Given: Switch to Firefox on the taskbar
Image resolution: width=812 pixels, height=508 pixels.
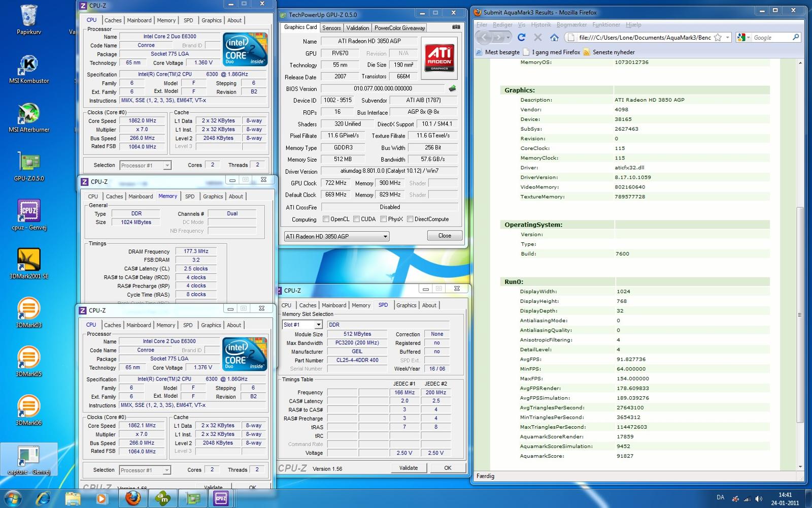Looking at the screenshot, I should [133, 498].
